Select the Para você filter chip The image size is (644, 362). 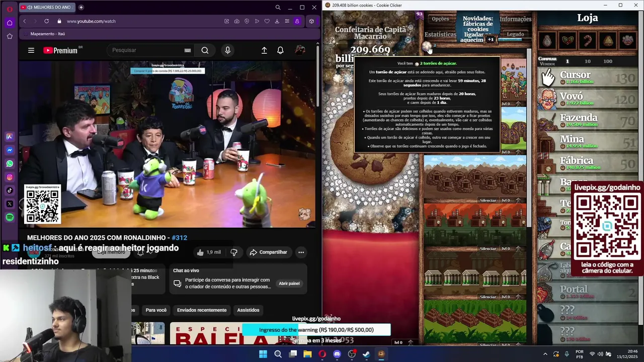[156, 310]
